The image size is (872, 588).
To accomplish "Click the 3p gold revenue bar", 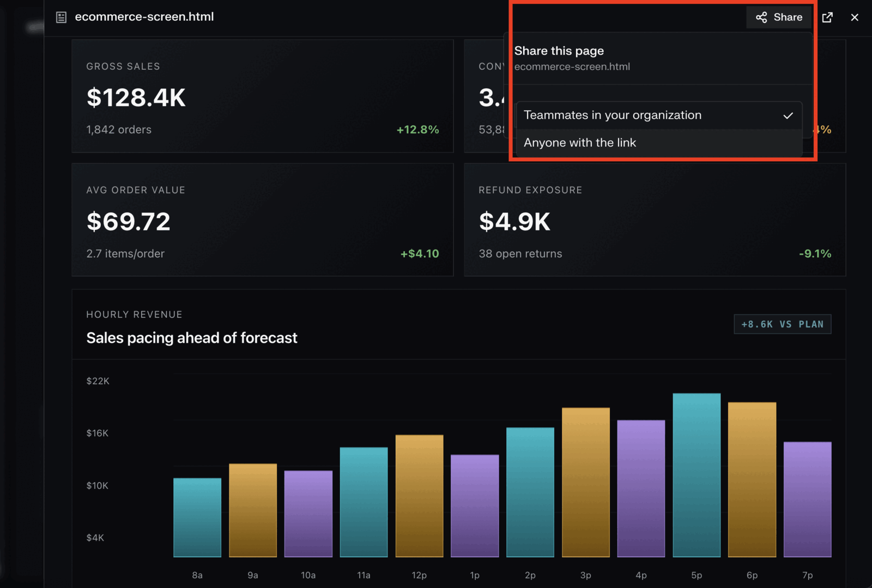I will coord(586,482).
